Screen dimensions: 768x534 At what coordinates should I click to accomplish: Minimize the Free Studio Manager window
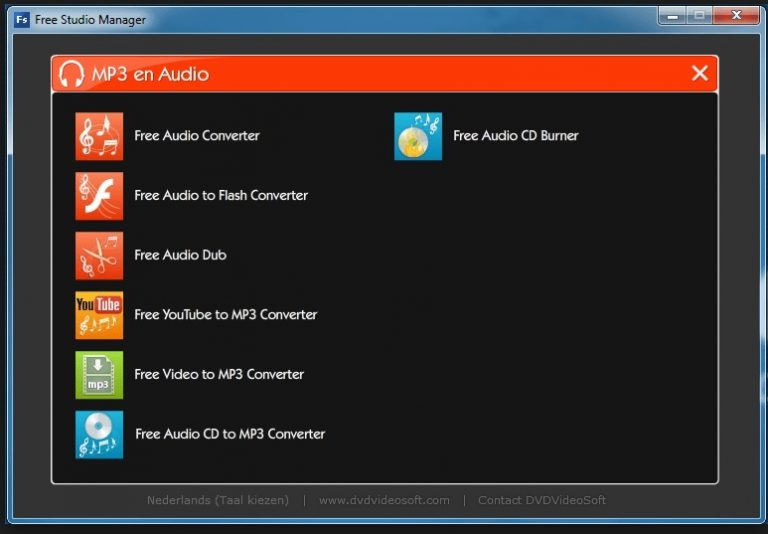(x=672, y=16)
